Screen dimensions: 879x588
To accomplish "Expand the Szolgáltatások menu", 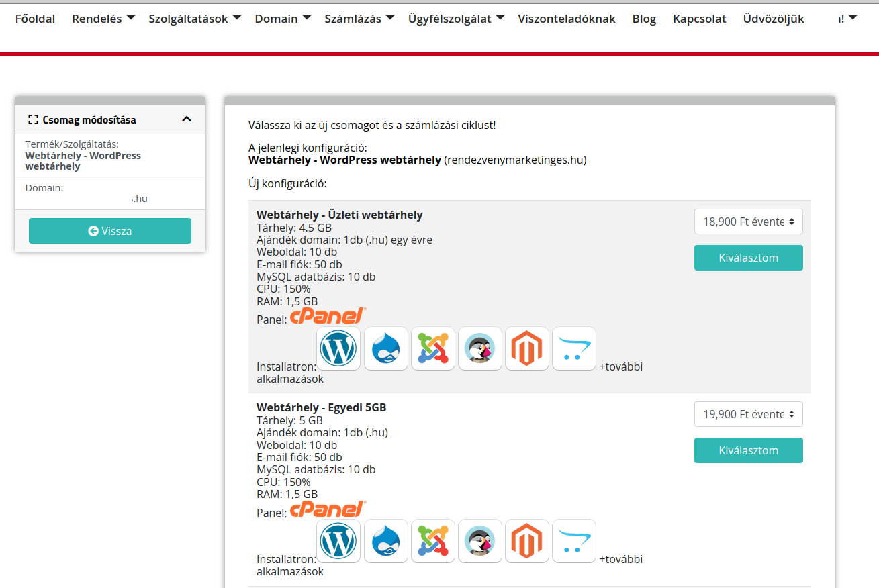I will (x=195, y=19).
